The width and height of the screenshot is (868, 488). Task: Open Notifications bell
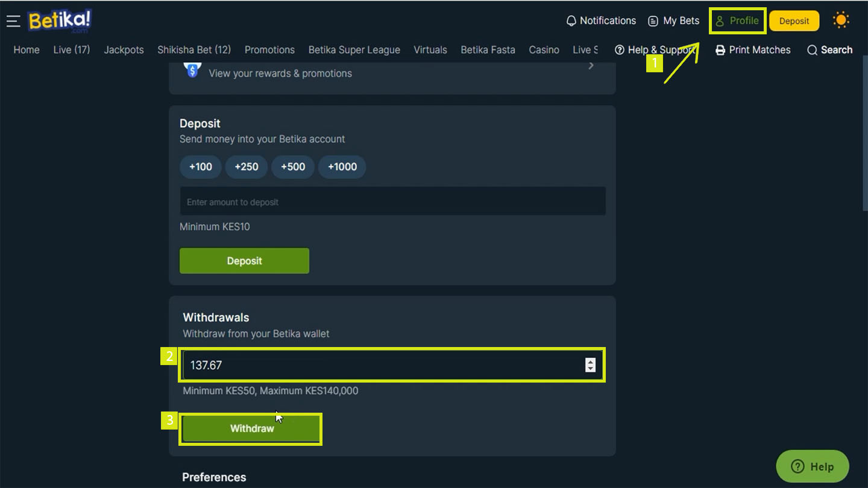click(601, 20)
